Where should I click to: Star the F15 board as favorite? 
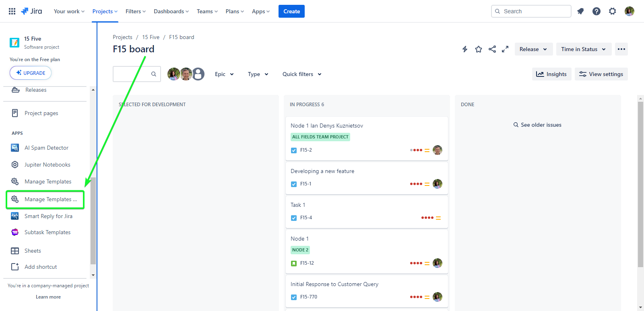pyautogui.click(x=479, y=49)
